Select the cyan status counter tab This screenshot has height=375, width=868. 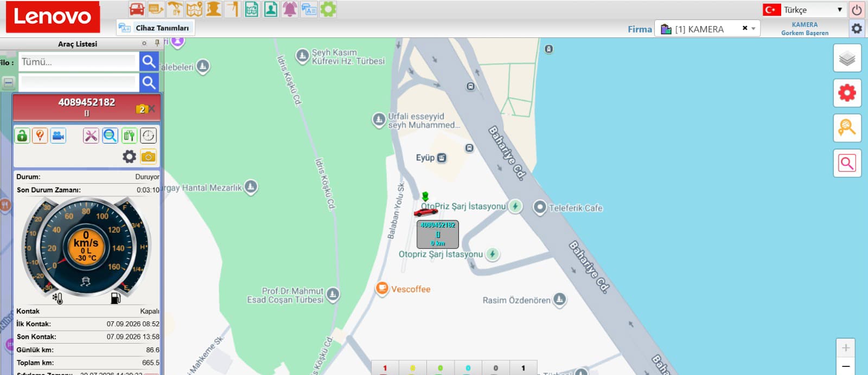click(468, 368)
